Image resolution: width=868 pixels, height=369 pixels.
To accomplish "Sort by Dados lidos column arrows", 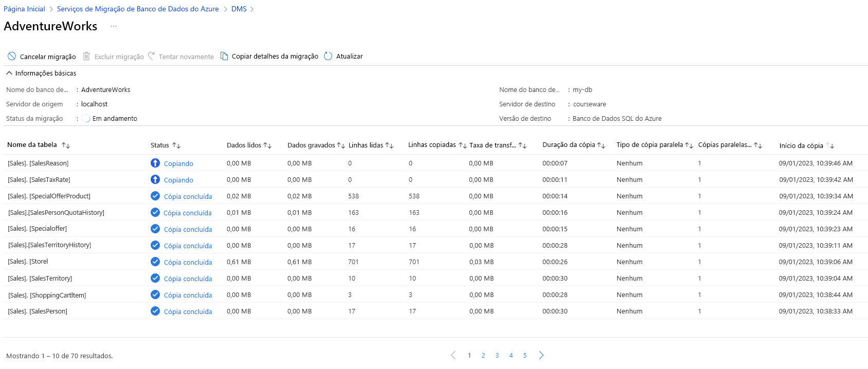I will click(x=267, y=145).
